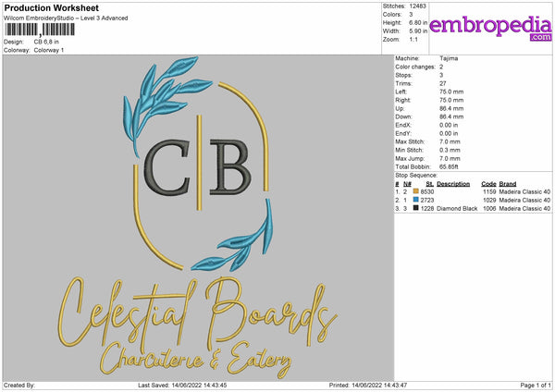This screenshot has width=555, height=392.
Task: Select the embropedia.com logo
Action: (x=490, y=28)
